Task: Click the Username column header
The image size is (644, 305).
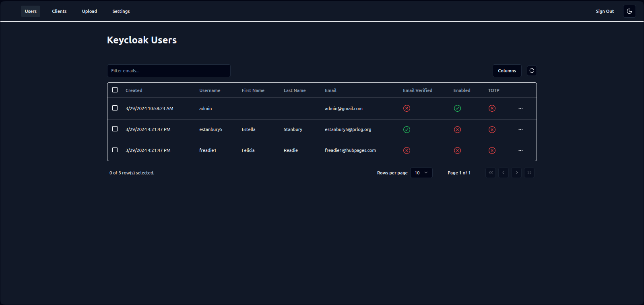Action: [210, 90]
